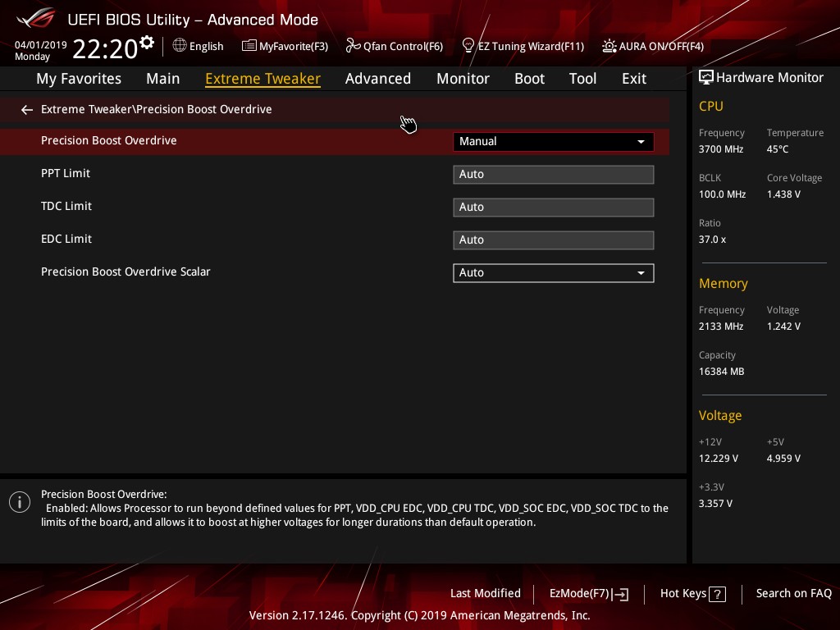Open Qfan Control fan icon
The image size is (840, 630).
[x=353, y=46]
